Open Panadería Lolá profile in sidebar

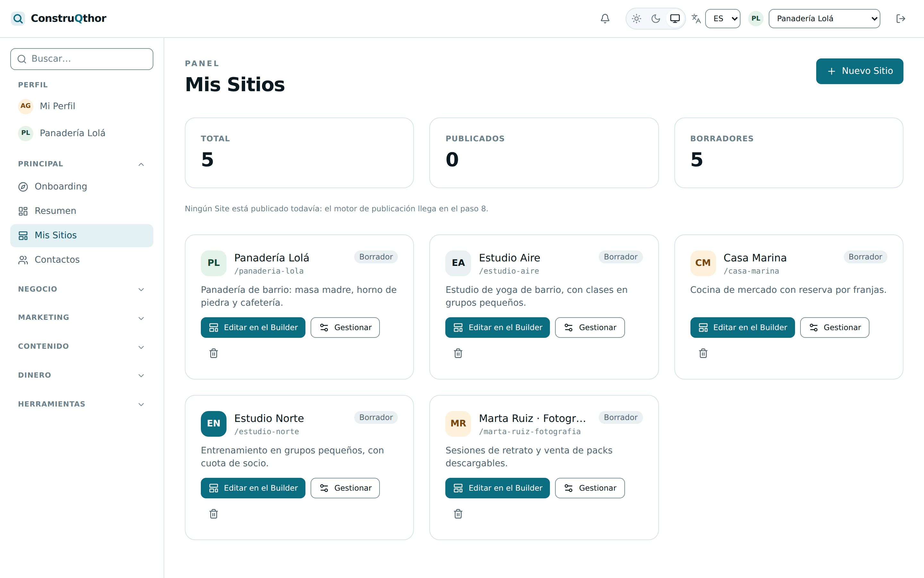82,133
